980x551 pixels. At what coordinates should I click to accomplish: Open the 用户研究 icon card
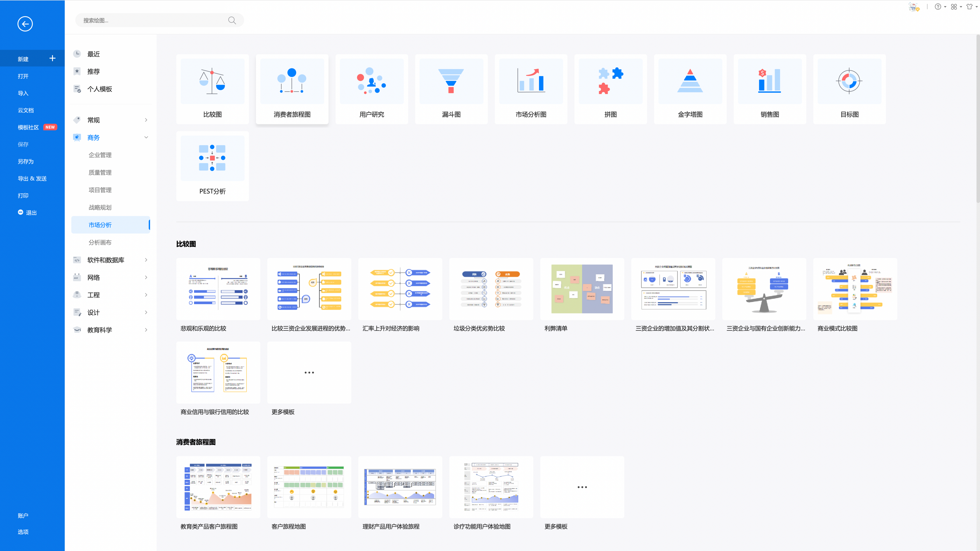click(372, 89)
